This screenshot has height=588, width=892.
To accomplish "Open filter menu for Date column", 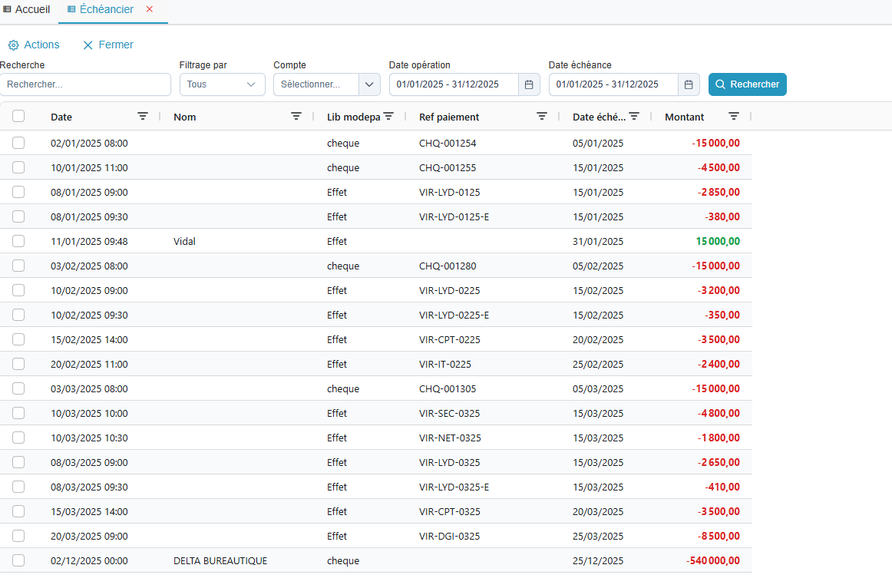I will pos(143,117).
